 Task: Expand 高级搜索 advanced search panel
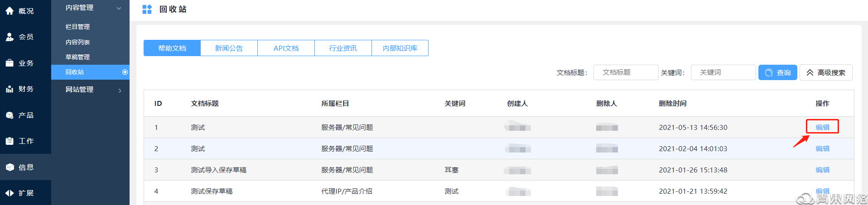point(826,72)
